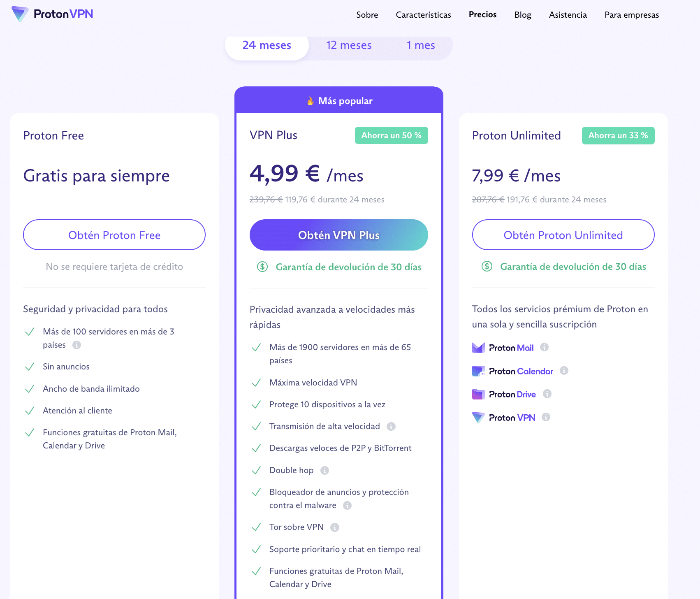Click Ancho de banda ilimitado text

point(91,389)
